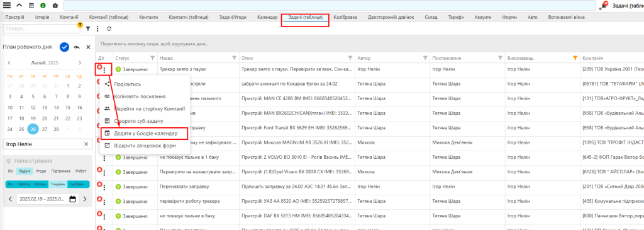Refresh the task table

(x=109, y=29)
